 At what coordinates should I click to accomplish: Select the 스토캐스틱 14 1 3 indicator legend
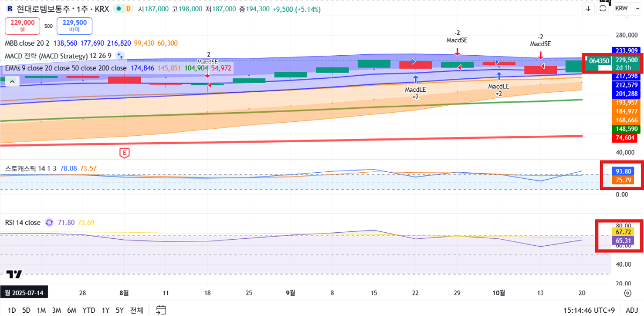(31, 168)
